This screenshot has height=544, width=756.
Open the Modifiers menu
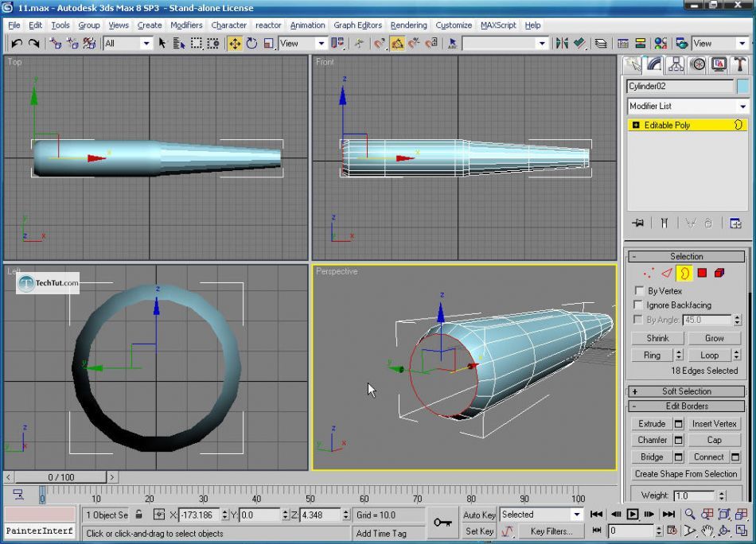point(186,25)
